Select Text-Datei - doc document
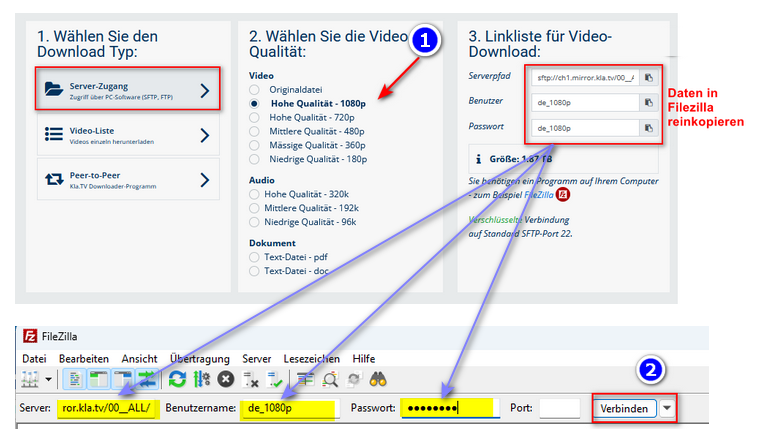The width and height of the screenshot is (763, 429). (x=254, y=271)
